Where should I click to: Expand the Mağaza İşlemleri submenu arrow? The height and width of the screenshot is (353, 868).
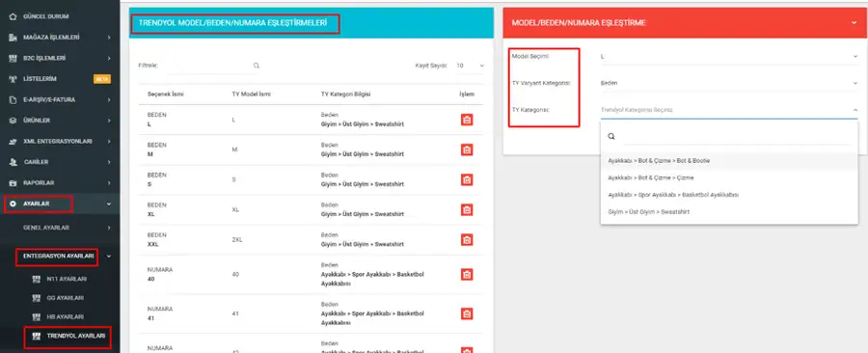pos(109,38)
